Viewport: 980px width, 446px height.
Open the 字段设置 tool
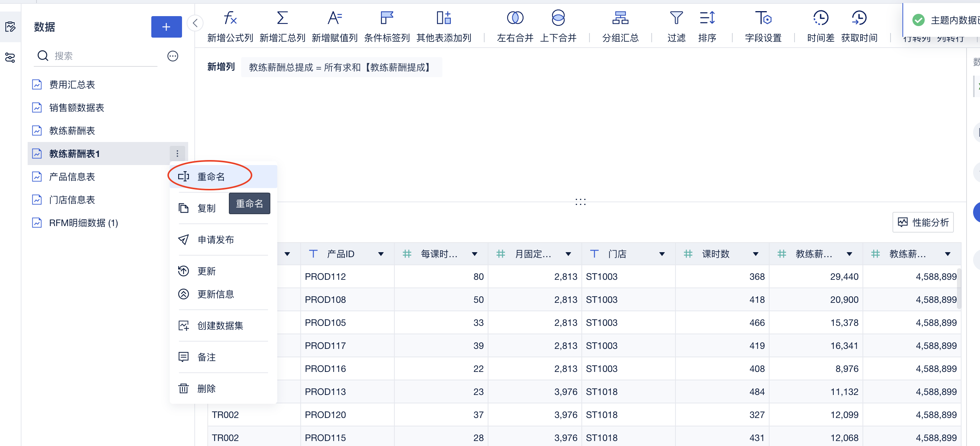[763, 18]
